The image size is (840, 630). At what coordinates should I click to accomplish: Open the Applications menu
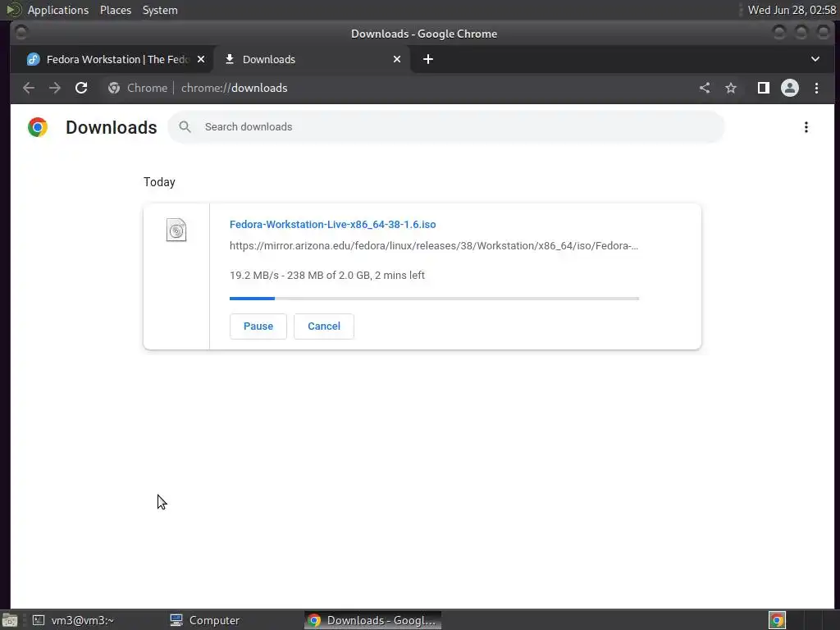pyautogui.click(x=58, y=10)
